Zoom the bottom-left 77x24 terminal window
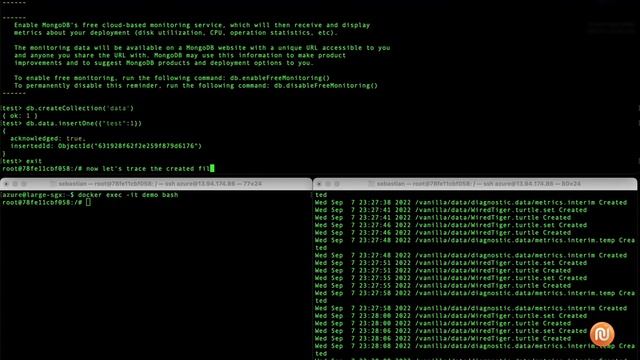This screenshot has height=360, width=640. click(24, 184)
